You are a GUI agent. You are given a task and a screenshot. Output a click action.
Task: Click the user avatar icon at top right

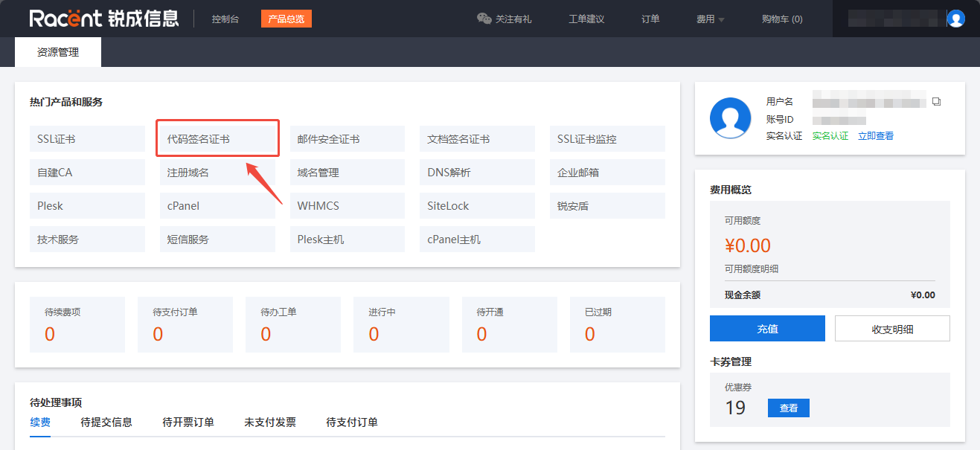[x=956, y=19]
